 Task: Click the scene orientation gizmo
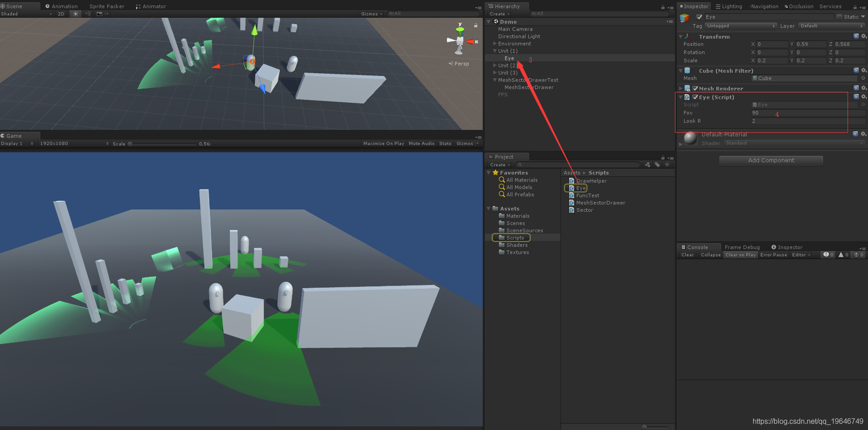point(460,41)
